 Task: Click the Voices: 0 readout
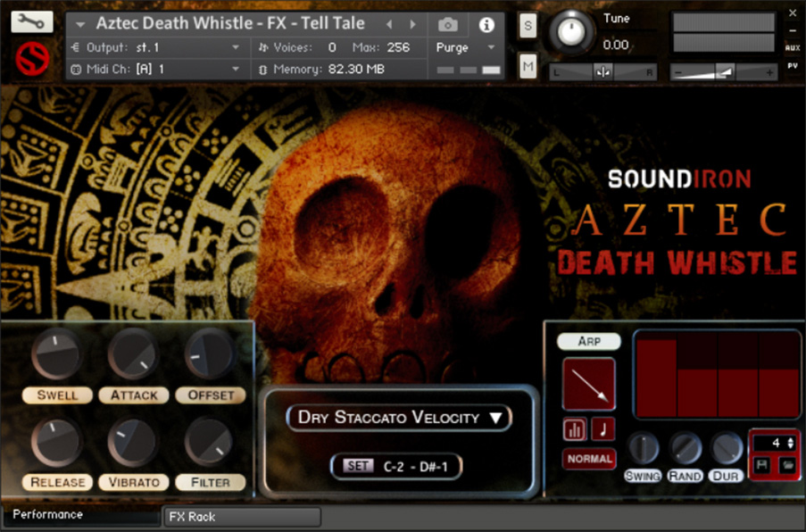pyautogui.click(x=296, y=47)
